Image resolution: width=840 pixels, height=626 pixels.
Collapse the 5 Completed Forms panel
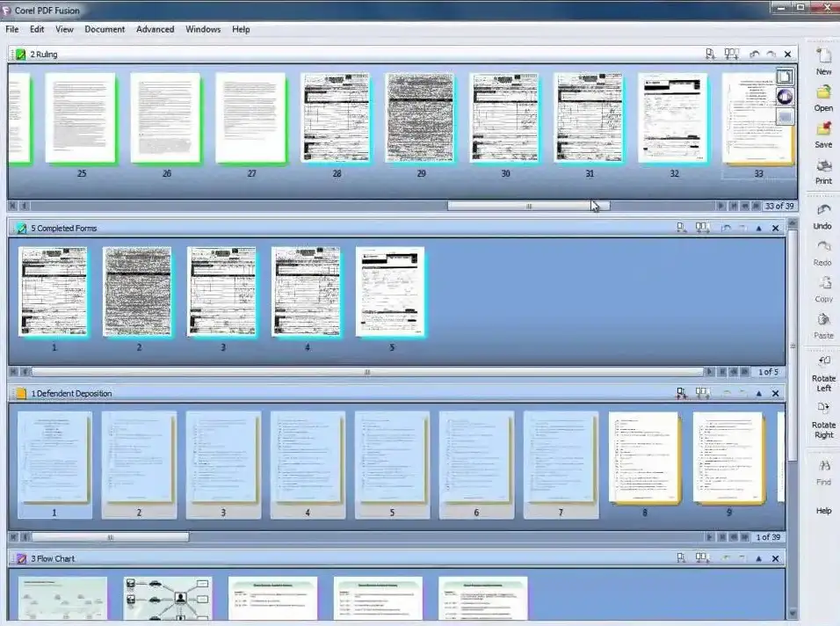tap(758, 229)
